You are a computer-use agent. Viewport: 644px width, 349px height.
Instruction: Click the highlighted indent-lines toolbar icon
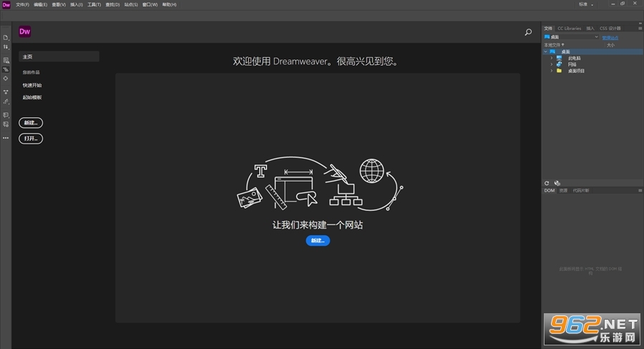[x=6, y=70]
